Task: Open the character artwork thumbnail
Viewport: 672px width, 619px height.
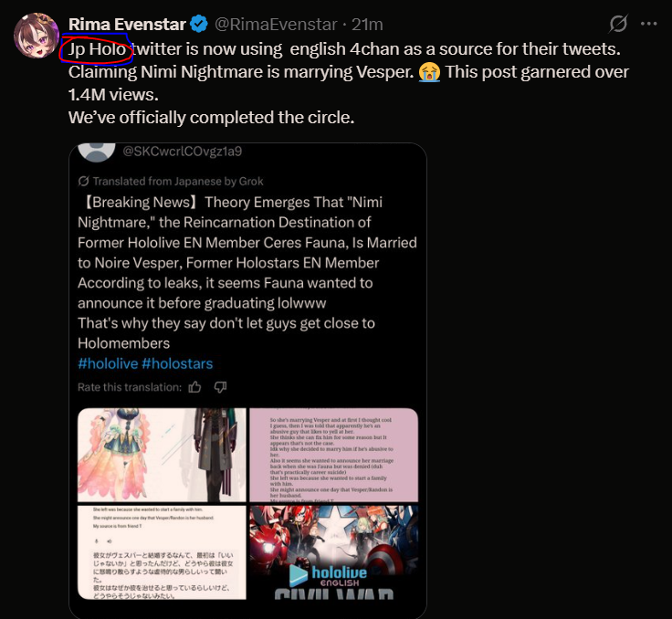Action: point(162,455)
